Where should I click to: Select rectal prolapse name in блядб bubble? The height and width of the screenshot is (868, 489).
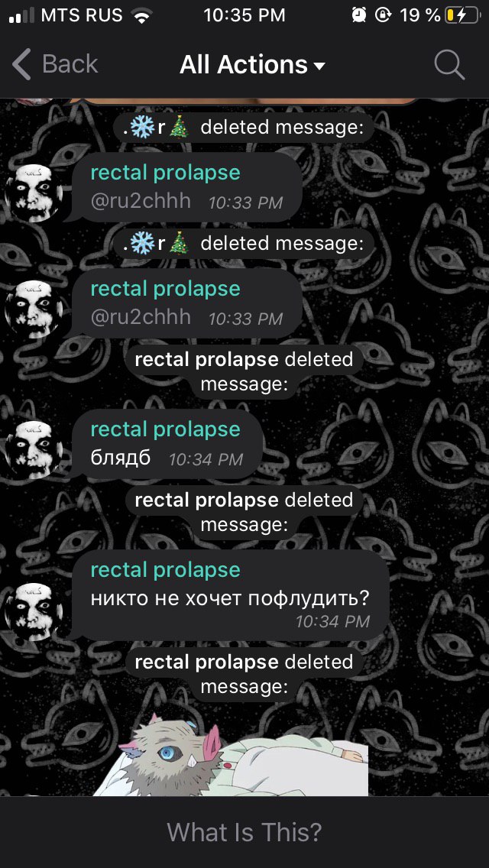[x=166, y=429]
